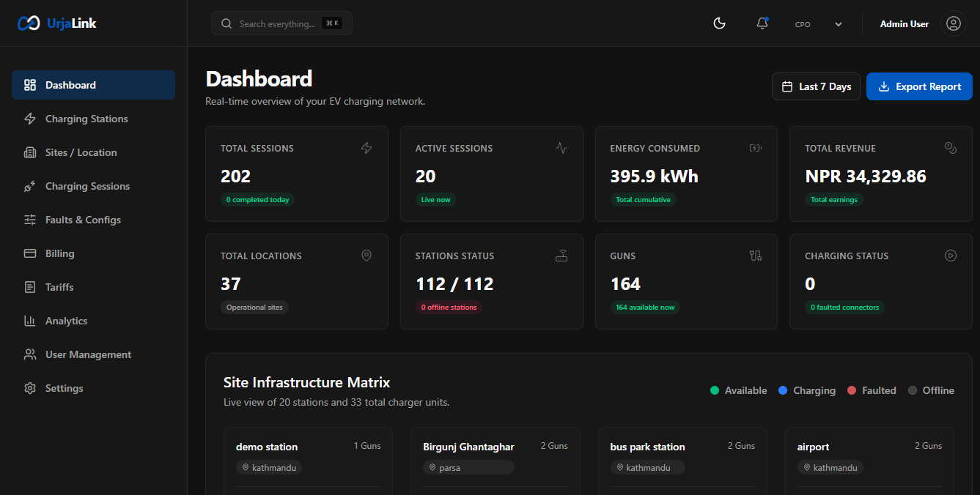Click the Analytics bar chart icon
The image size is (980, 495).
point(30,321)
